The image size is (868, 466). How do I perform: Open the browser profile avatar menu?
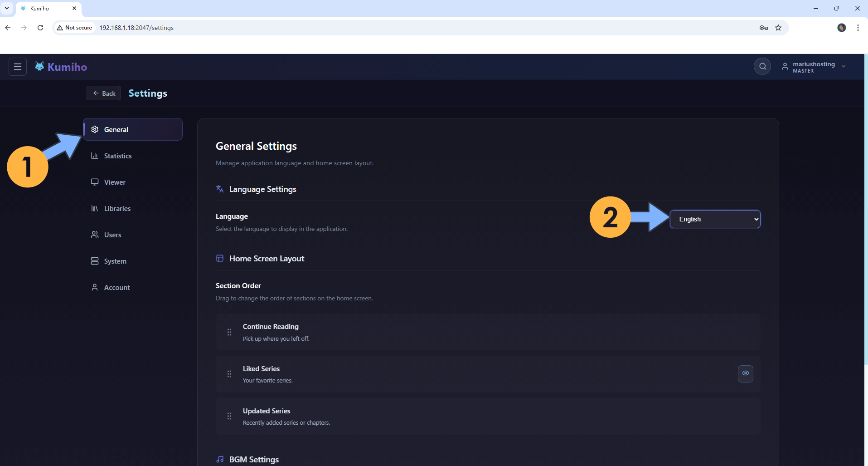pos(842,28)
